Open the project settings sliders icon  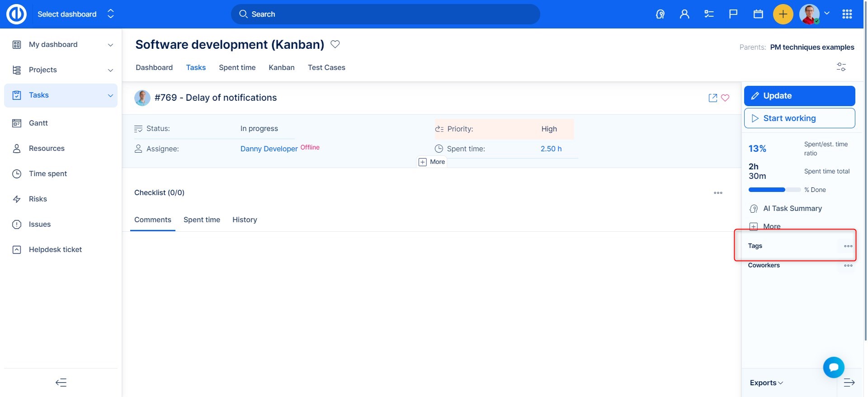(841, 67)
